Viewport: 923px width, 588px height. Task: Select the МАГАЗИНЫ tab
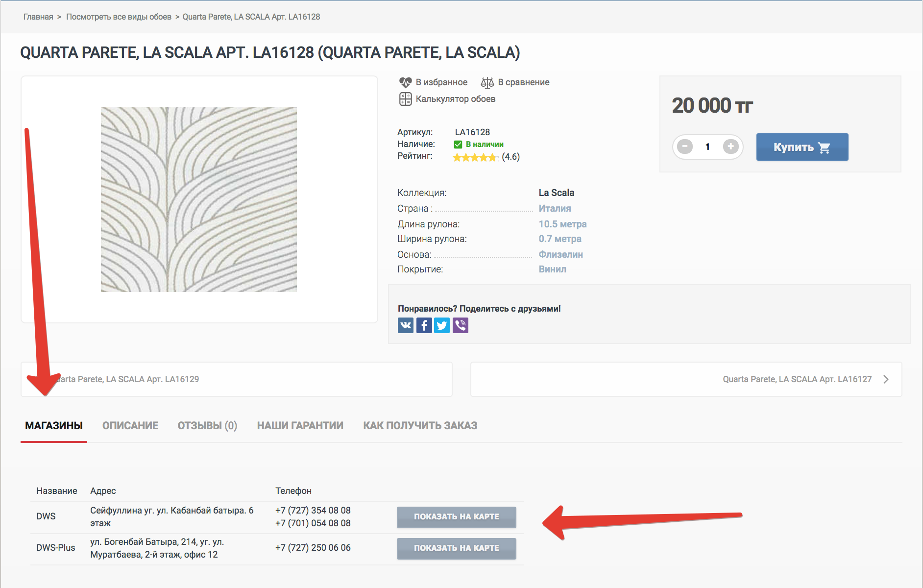click(54, 425)
